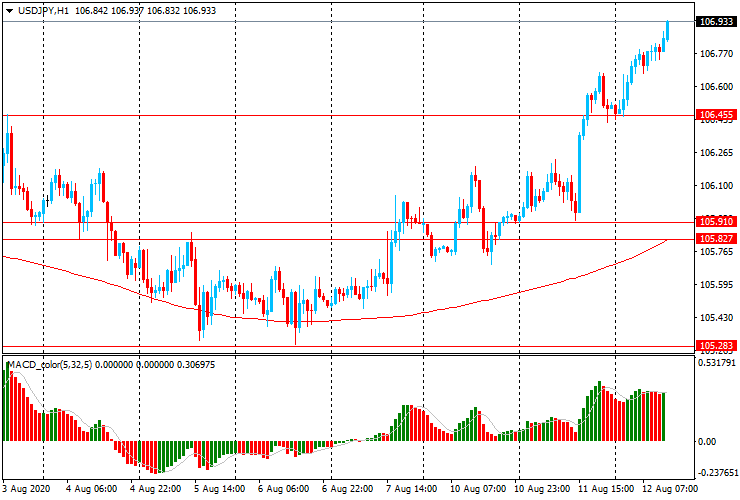Click the 105.765 price axis value
740x500 pixels.
(716, 252)
